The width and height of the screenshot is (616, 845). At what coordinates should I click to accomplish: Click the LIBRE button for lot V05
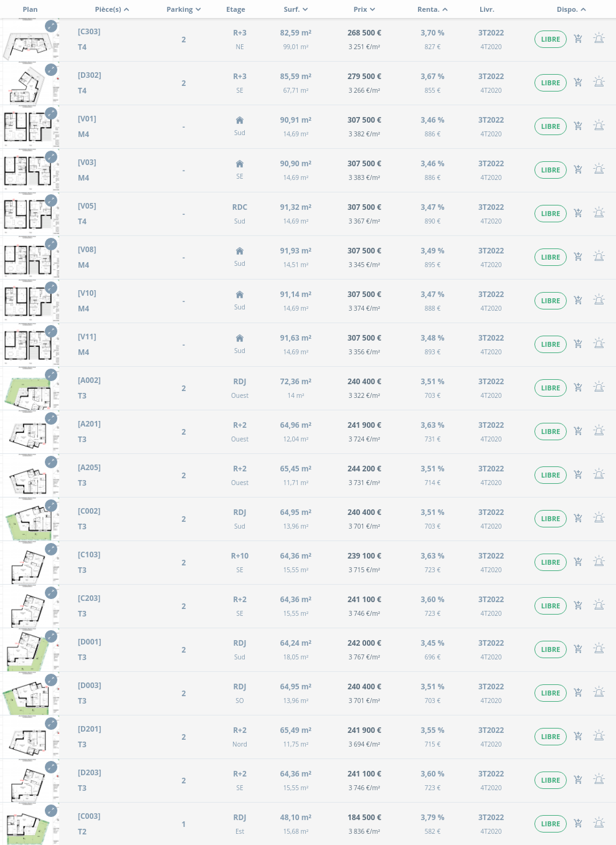tap(551, 214)
